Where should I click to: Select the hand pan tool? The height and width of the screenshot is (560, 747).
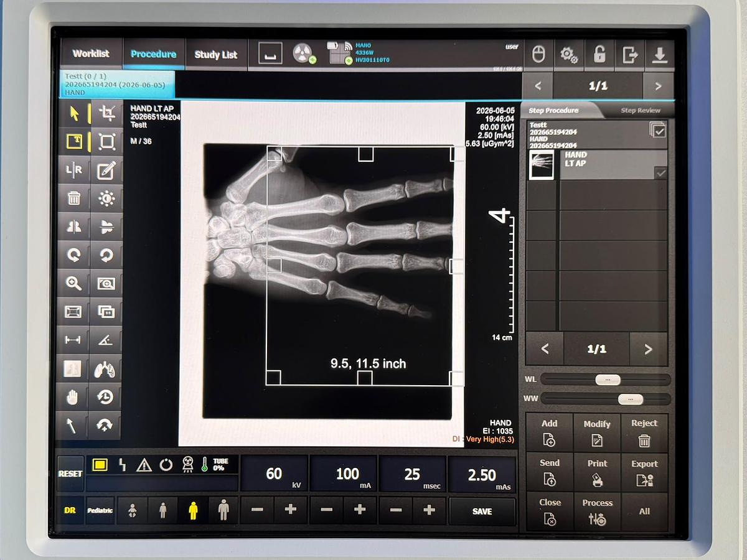pos(73,397)
